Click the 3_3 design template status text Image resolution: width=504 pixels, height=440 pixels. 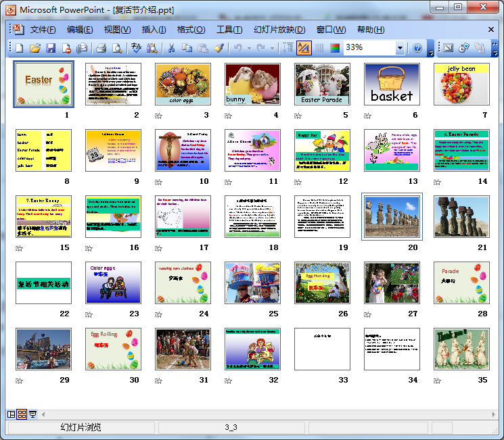click(x=231, y=427)
